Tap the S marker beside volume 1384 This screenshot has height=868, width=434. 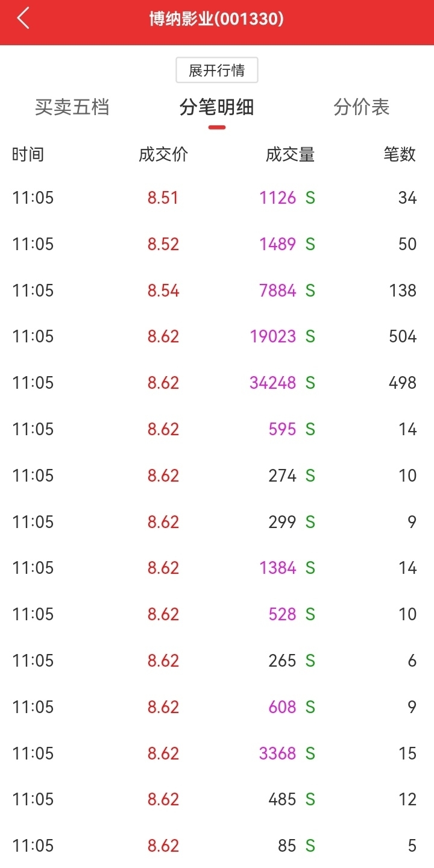[x=310, y=568]
